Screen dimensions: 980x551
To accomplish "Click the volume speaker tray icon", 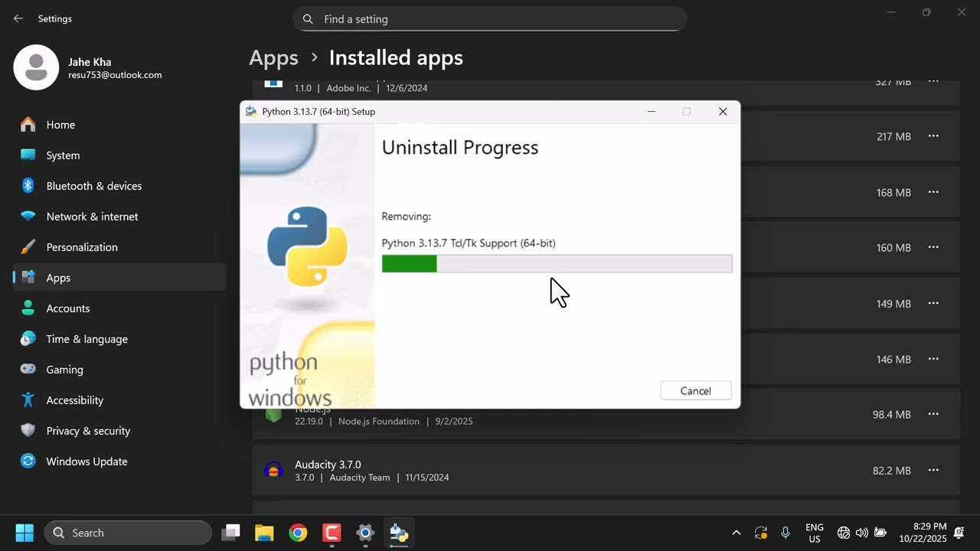I will click(x=862, y=533).
